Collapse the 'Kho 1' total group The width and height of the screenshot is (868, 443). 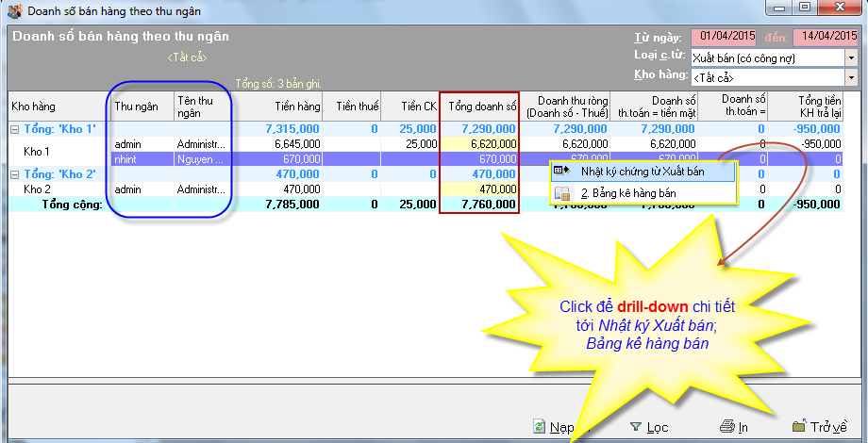pos(15,128)
